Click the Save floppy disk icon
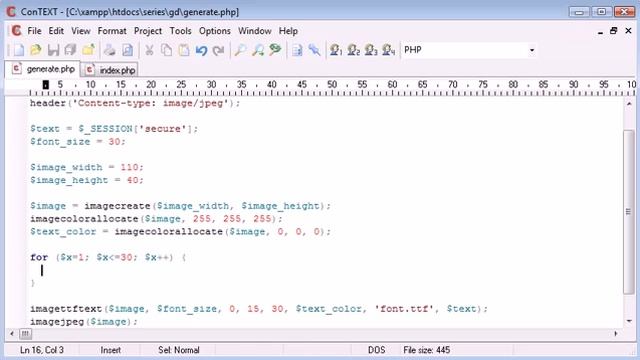This screenshot has height=360, width=640. pyautogui.click(x=53, y=50)
